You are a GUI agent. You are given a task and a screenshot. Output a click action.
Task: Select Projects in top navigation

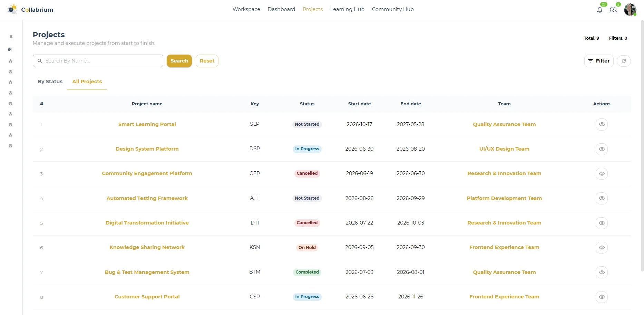coord(313,9)
